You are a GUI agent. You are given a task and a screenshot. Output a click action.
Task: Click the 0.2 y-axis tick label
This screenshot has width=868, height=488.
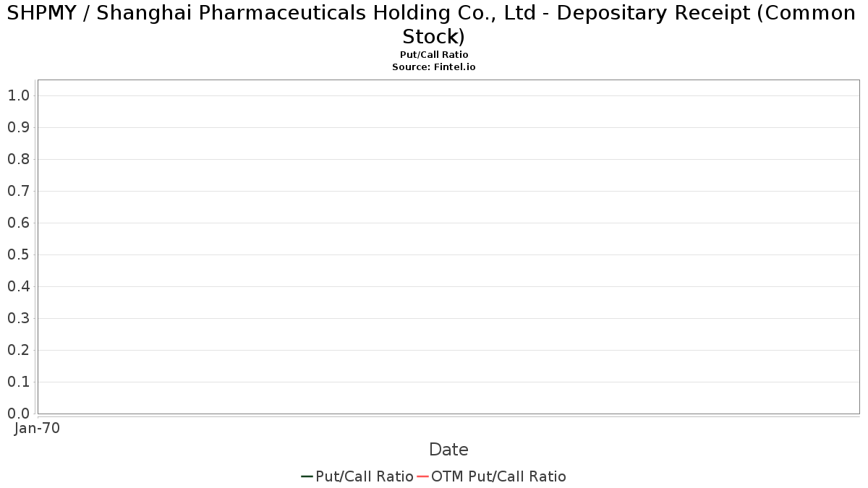click(18, 350)
